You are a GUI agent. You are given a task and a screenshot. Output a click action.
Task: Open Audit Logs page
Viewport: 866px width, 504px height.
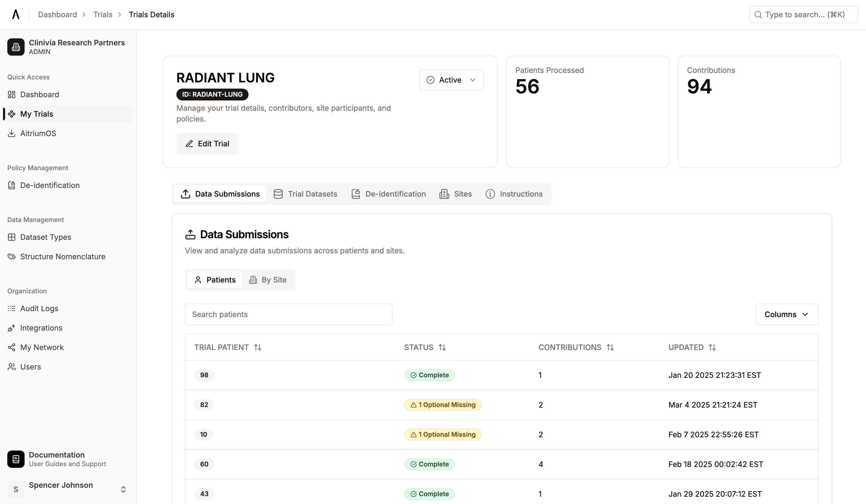pos(39,308)
